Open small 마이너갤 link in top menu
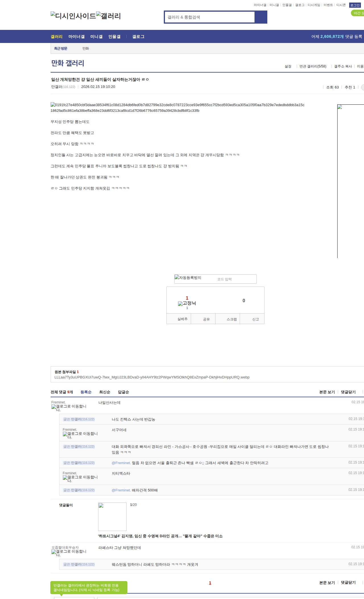This screenshot has width=364, height=599. [260, 5]
